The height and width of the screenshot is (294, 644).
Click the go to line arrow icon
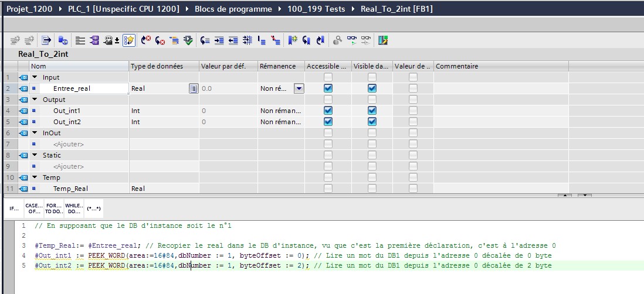pyautogui.click(x=205, y=40)
